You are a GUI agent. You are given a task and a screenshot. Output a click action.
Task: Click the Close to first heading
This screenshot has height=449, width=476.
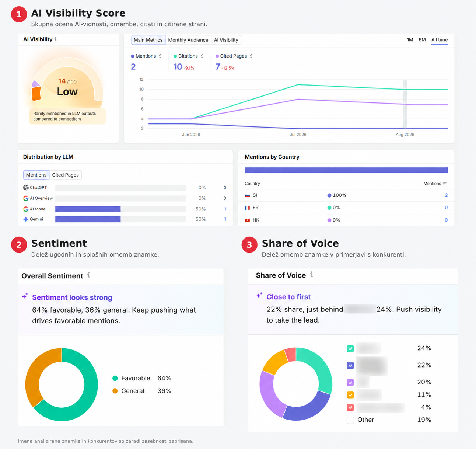click(x=288, y=297)
